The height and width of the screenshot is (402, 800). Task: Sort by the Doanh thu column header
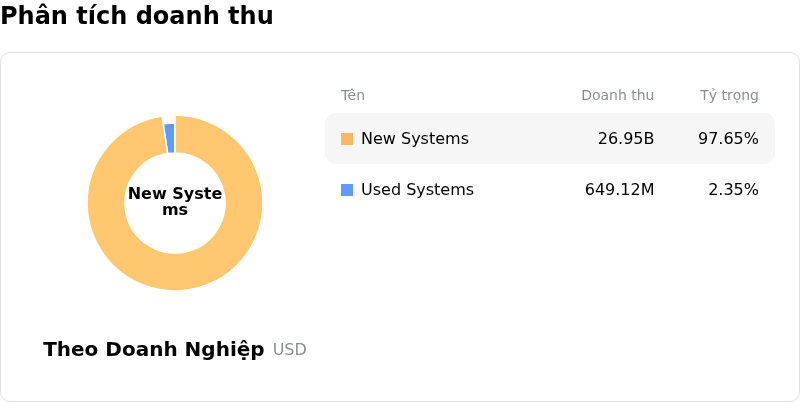coord(617,96)
